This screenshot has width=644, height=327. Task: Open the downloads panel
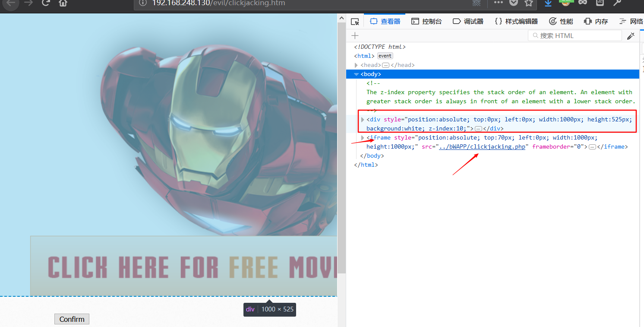pyautogui.click(x=548, y=3)
